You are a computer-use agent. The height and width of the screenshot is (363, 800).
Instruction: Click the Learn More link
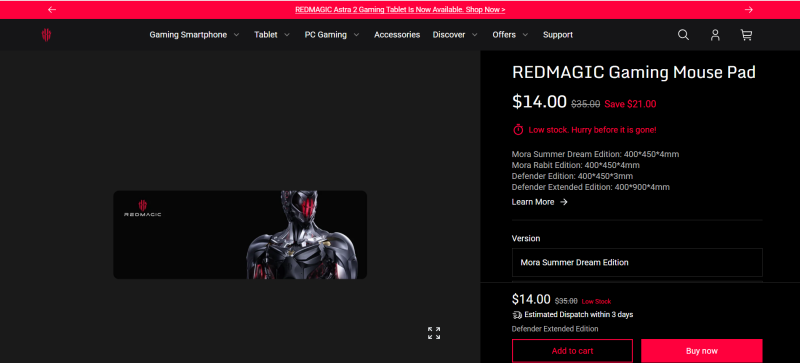(533, 202)
